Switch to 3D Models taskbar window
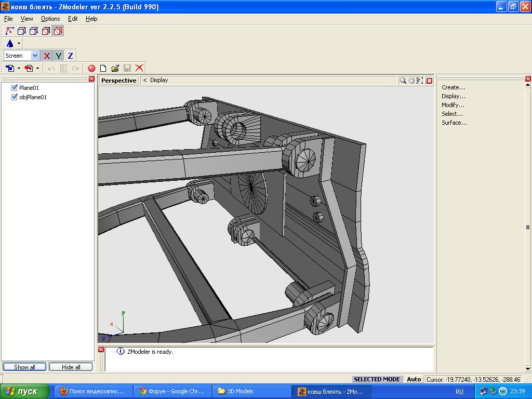Screen dimensions: 532x399 pos(239,391)
